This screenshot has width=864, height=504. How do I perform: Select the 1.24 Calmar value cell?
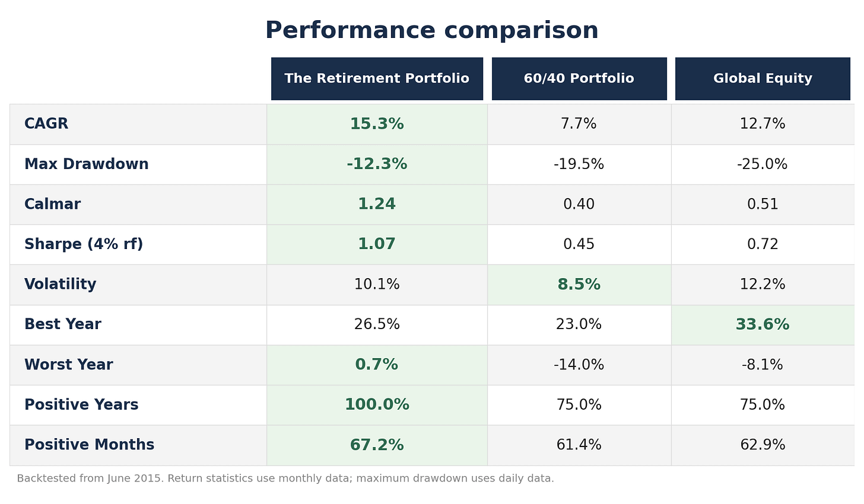377,205
